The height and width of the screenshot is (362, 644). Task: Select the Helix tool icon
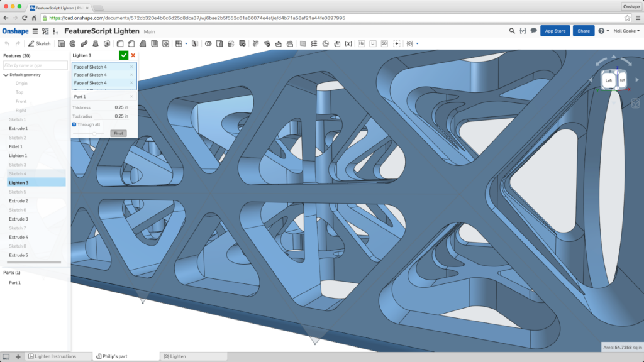coord(314,43)
